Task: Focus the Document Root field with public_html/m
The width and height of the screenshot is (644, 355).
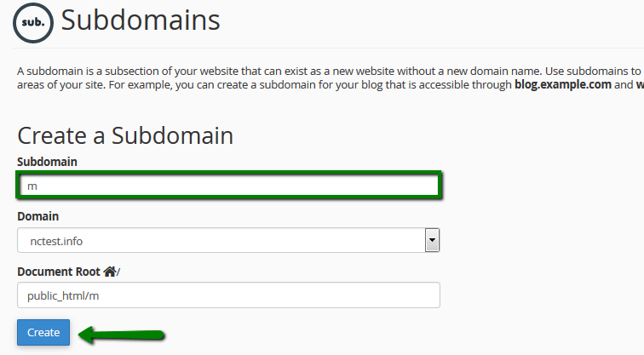Action: 228,295
